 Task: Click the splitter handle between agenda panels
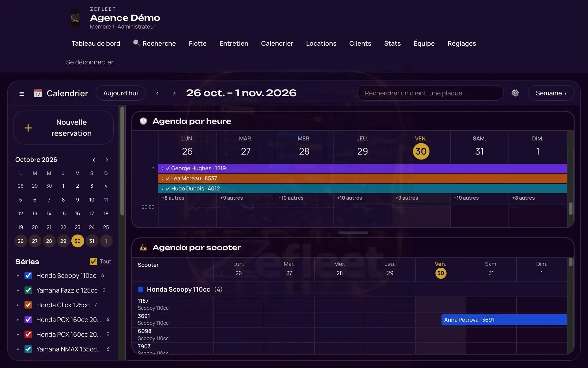click(353, 233)
